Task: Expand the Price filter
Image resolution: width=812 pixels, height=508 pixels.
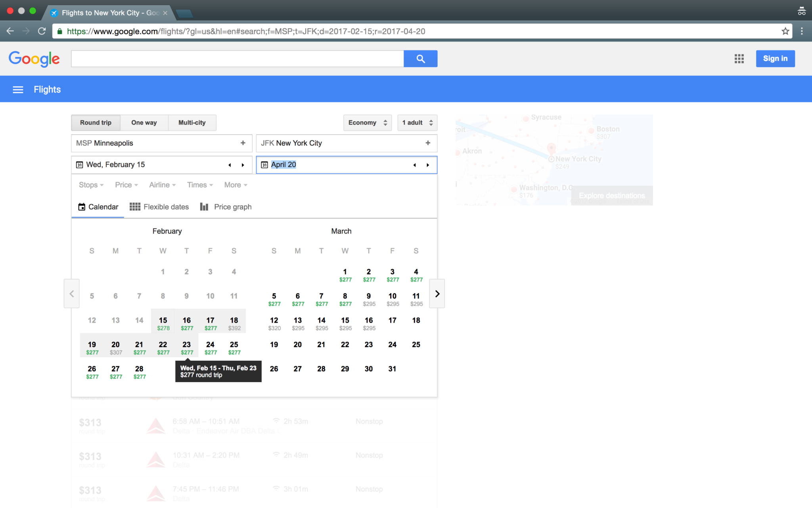Action: click(126, 185)
